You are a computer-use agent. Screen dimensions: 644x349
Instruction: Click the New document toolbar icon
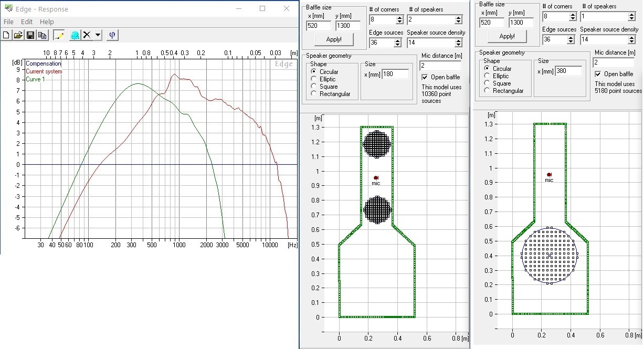[x=6, y=35]
